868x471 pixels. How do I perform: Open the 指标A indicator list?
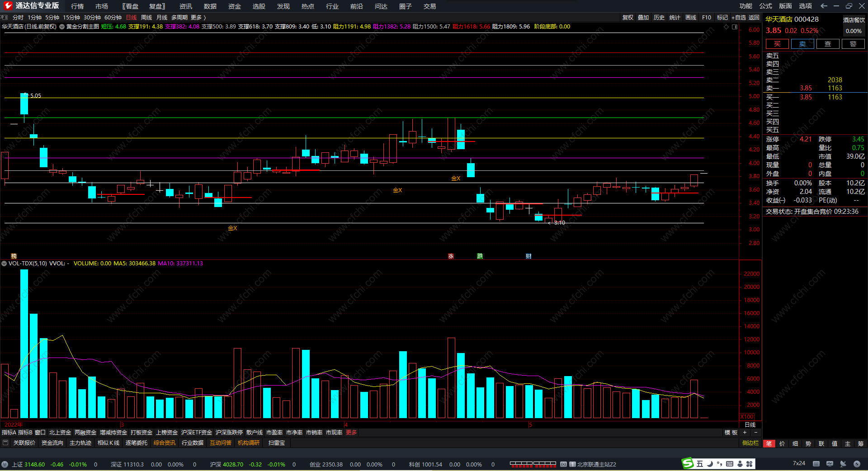[x=9, y=433]
